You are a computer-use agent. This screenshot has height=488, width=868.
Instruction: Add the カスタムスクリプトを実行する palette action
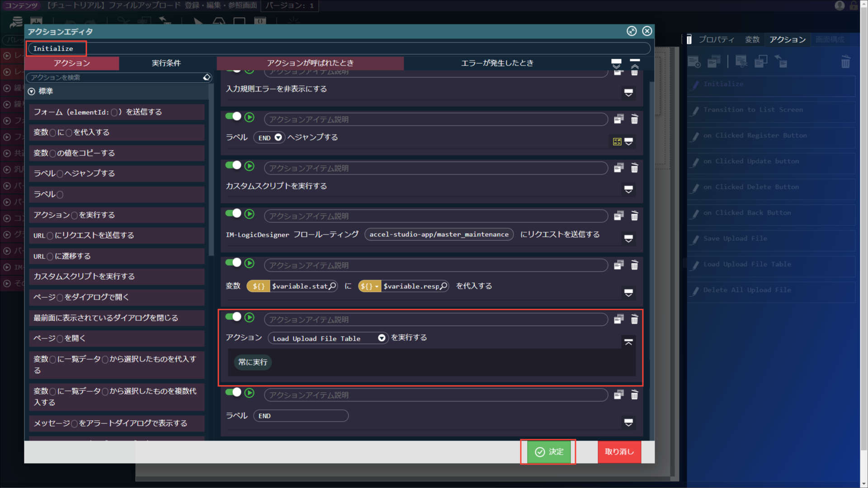tap(117, 277)
